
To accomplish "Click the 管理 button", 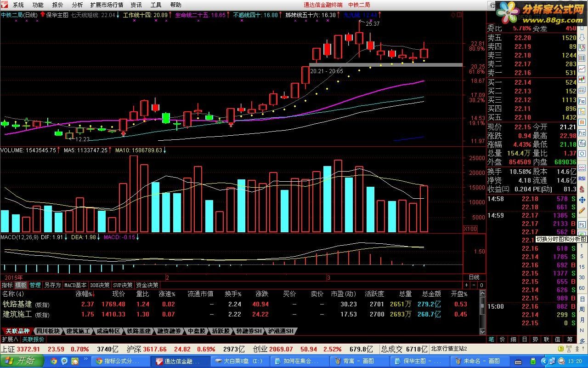I will click(35, 285).
